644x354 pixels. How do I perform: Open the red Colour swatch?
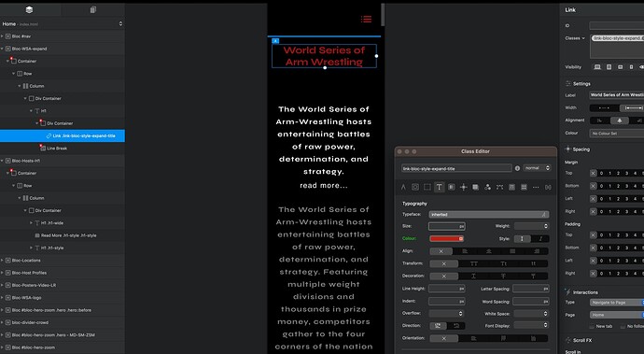[447, 238]
